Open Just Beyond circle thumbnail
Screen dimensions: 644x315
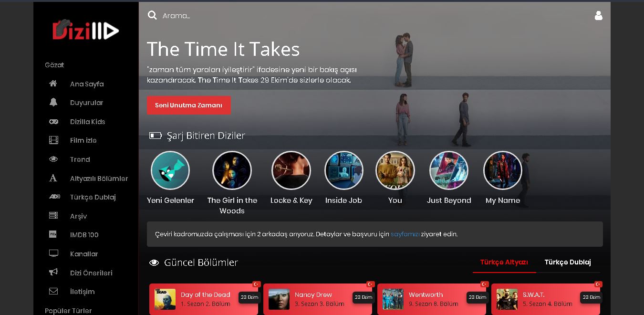pyautogui.click(x=449, y=170)
